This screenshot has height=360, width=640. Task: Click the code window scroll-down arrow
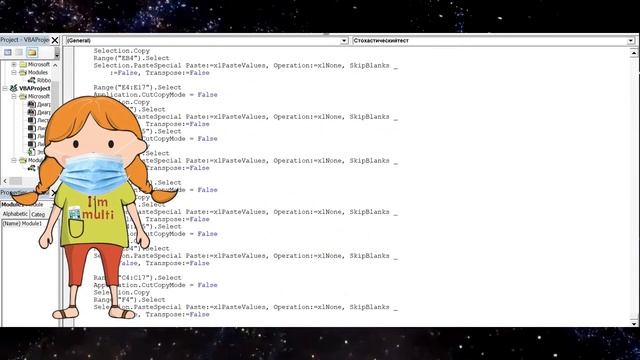pyautogui.click(x=634, y=323)
